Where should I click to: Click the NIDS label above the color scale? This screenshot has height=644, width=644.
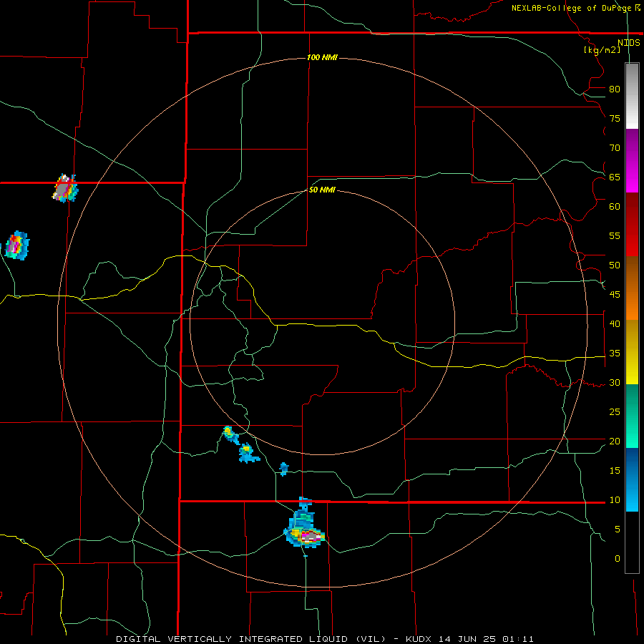click(x=628, y=43)
